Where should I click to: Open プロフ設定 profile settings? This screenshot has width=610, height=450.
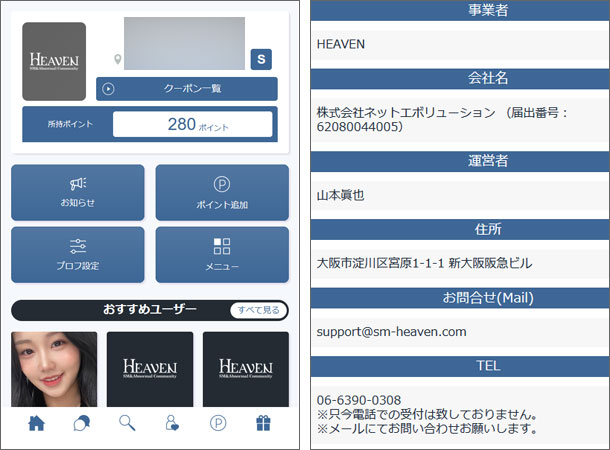point(78,254)
